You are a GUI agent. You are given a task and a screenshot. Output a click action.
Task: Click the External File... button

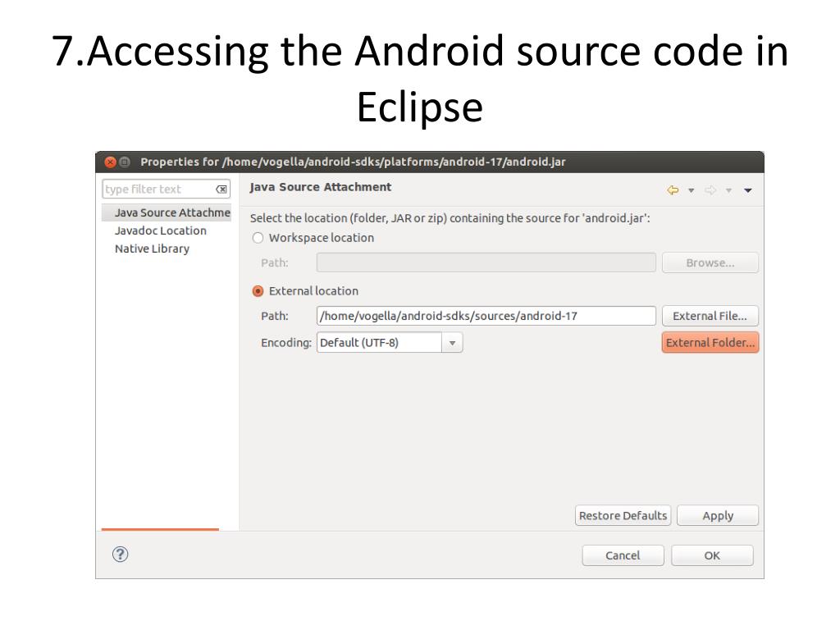[710, 316]
